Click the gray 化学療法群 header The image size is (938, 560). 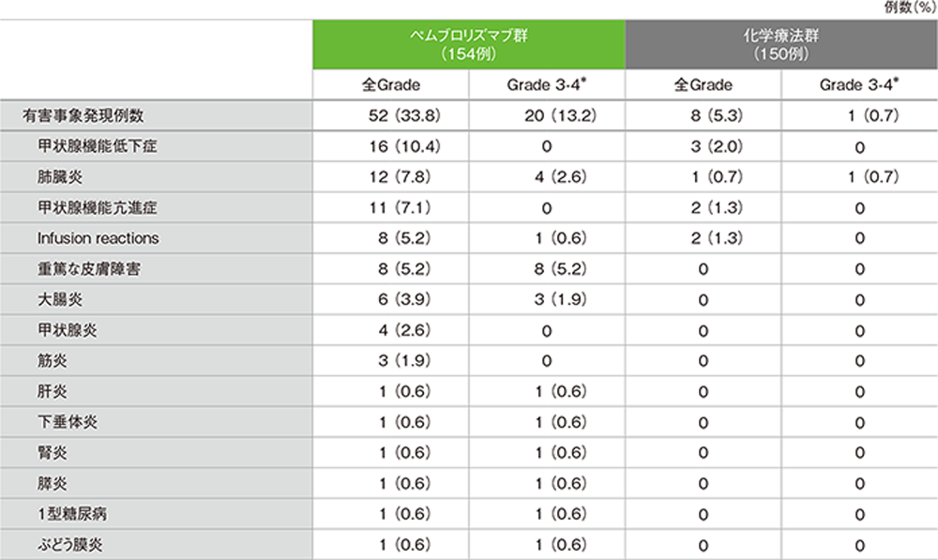(x=781, y=44)
